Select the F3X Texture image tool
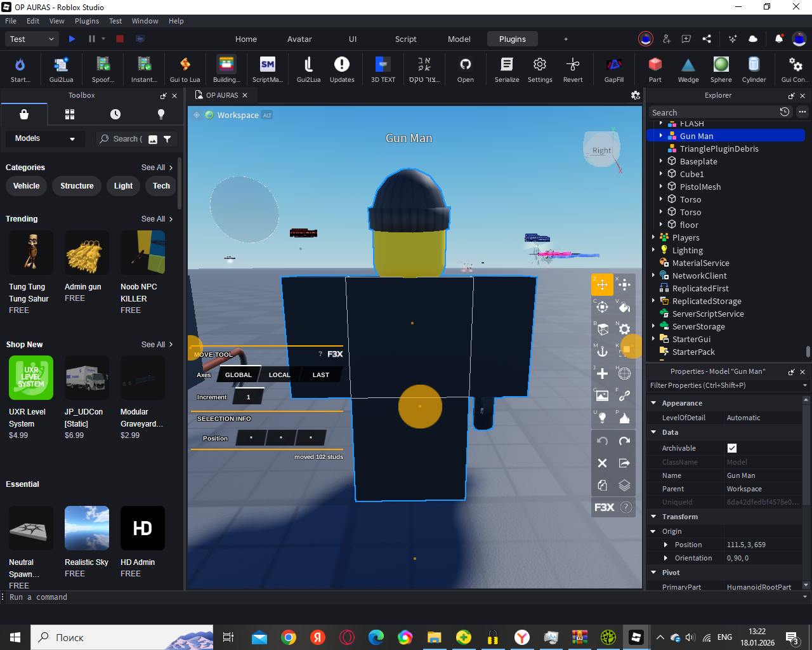The image size is (812, 650). 602,395
